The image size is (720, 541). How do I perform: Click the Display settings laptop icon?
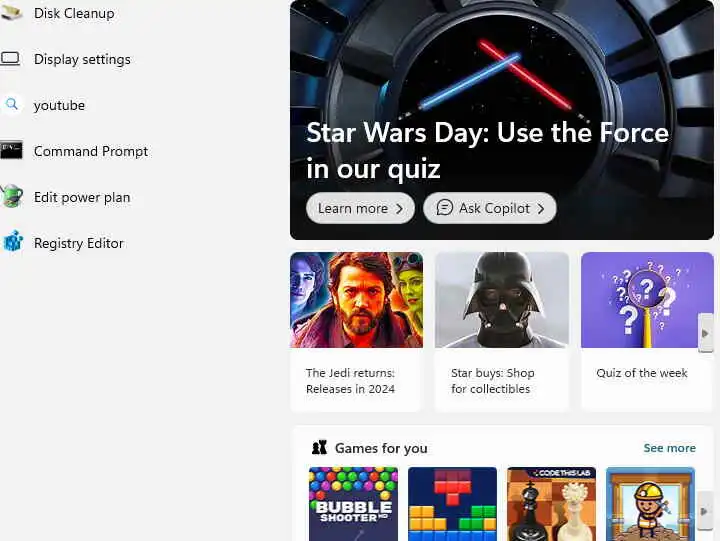[11, 59]
